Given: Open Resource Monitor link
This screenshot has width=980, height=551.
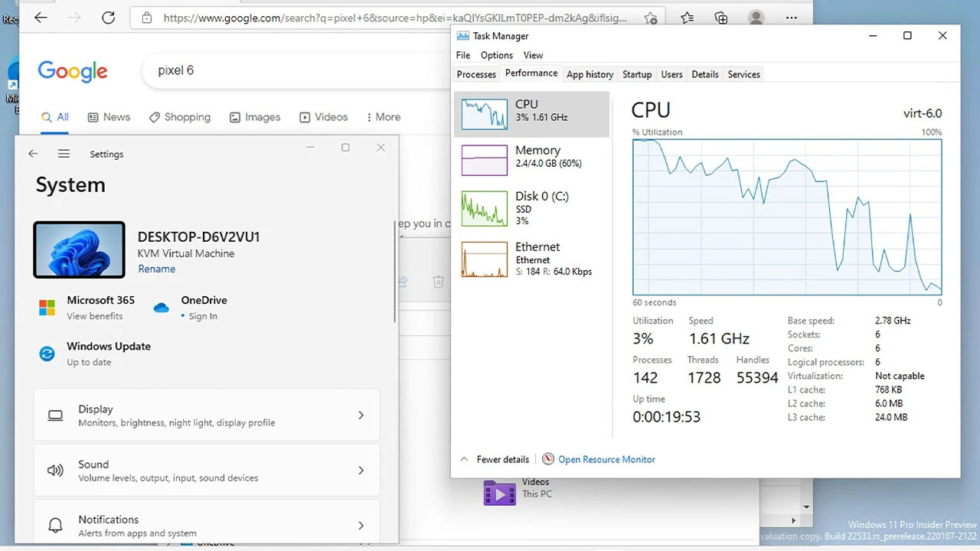Looking at the screenshot, I should click(606, 459).
